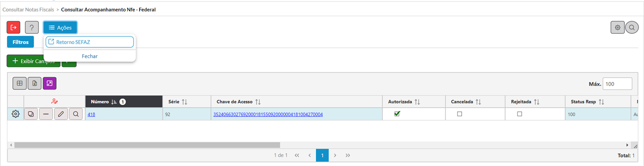Open the Ações dropdown menu

[60, 28]
